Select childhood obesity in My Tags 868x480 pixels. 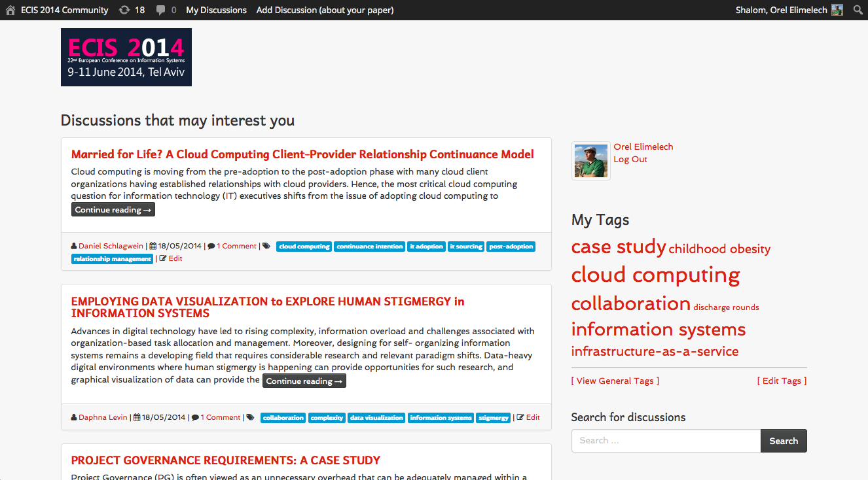pos(719,249)
